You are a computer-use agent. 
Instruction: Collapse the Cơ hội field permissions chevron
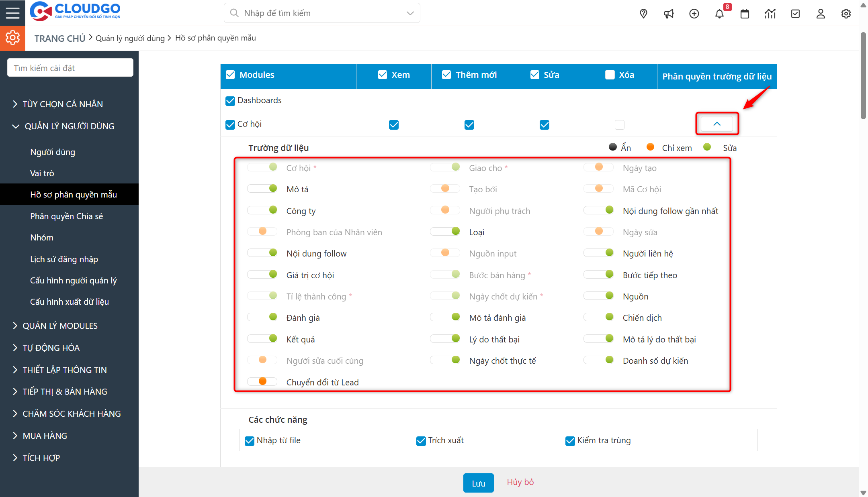[x=717, y=124]
